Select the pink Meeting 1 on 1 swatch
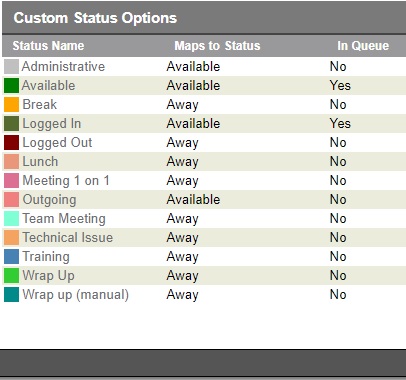406x380 pixels. click(x=11, y=180)
